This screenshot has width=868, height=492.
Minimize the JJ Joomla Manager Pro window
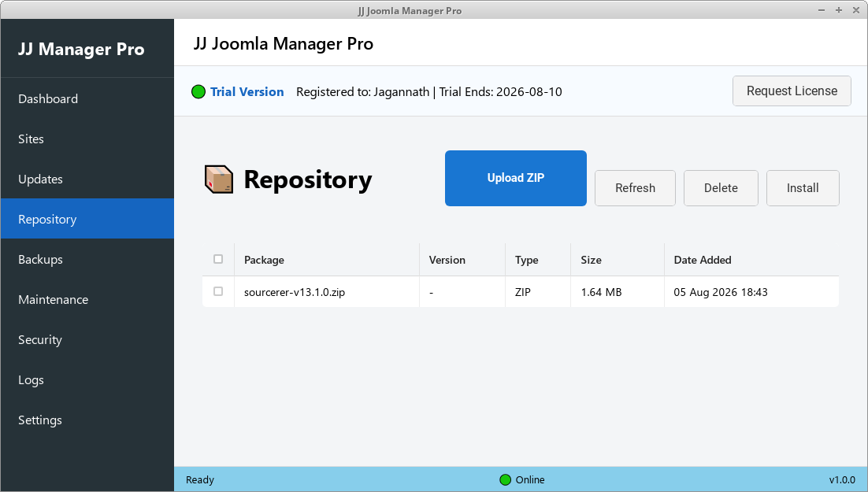coord(822,10)
